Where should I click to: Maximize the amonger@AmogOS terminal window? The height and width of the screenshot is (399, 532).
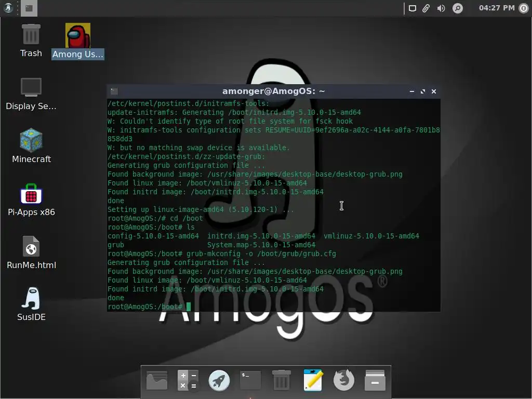[423, 91]
